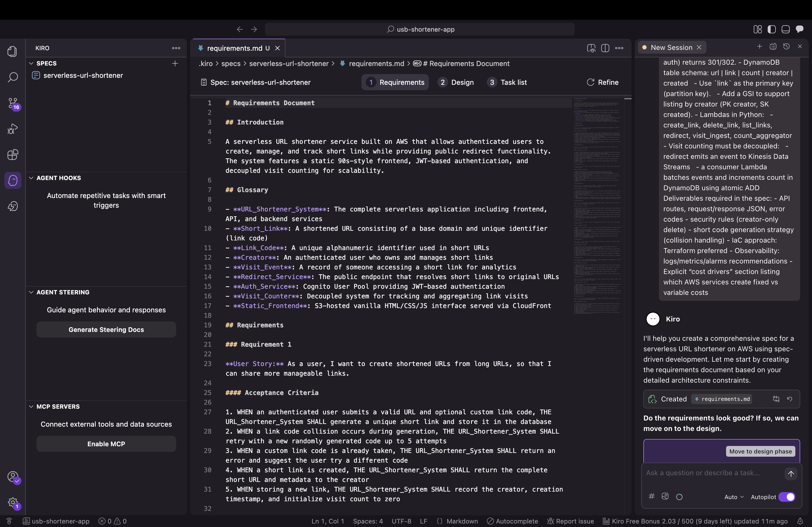Click the chat history icon
The image size is (812, 527).
(786, 47)
